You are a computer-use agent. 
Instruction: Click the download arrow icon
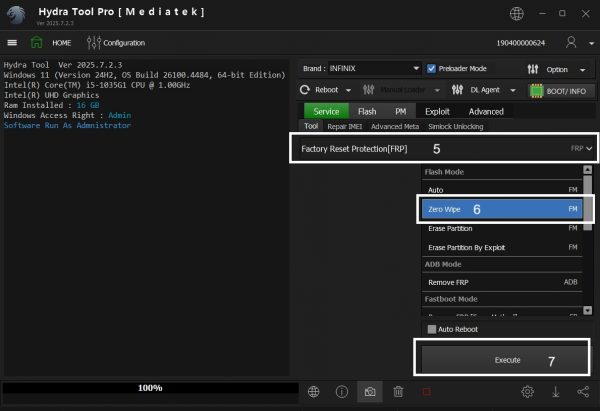tap(556, 391)
